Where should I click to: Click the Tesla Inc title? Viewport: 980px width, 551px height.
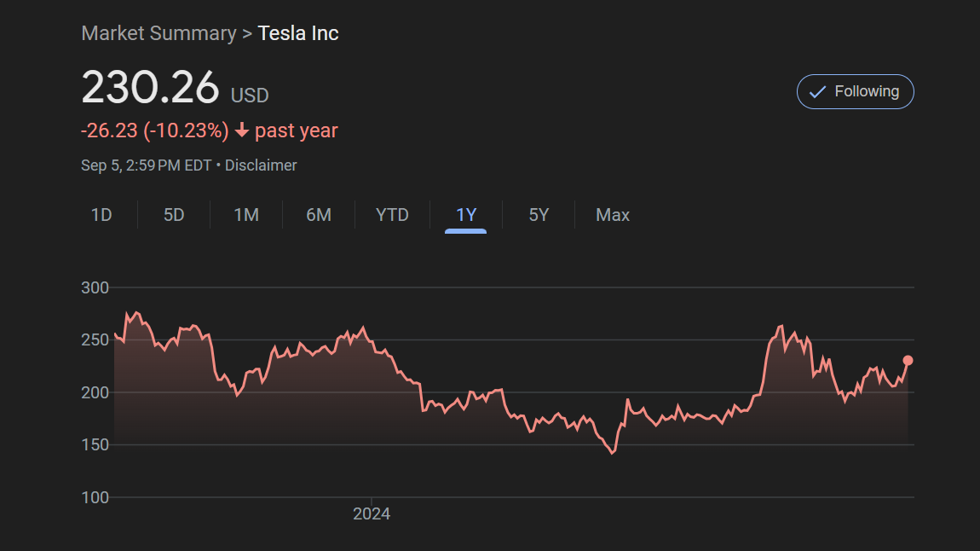point(298,33)
